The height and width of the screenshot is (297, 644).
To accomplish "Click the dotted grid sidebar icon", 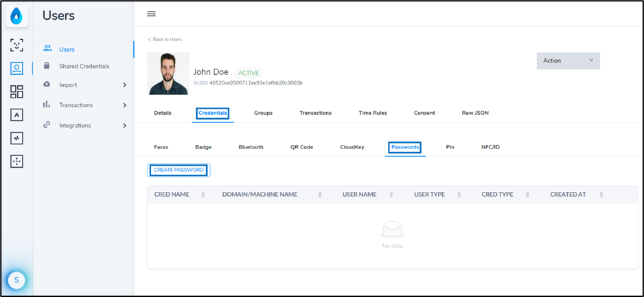I will tap(17, 162).
